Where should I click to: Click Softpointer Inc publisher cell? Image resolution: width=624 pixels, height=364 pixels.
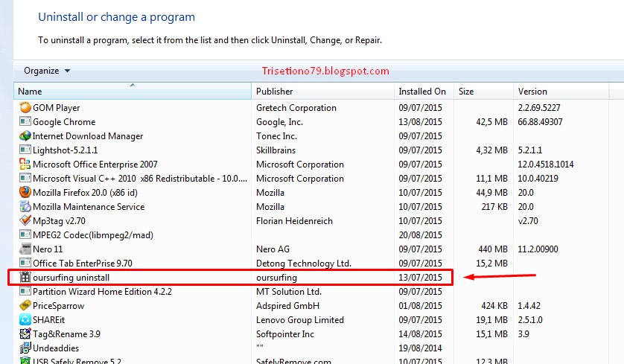[x=285, y=334]
